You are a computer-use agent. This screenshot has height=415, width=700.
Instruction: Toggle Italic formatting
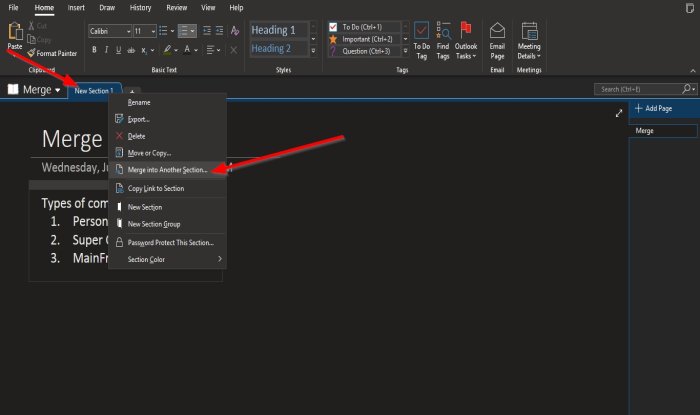click(106, 50)
